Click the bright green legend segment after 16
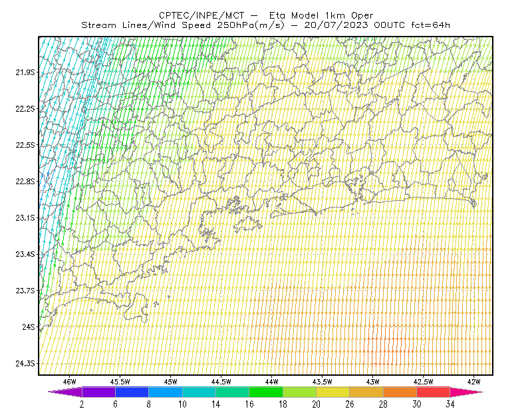Viewport: 532px width, 411px height. (x=266, y=392)
